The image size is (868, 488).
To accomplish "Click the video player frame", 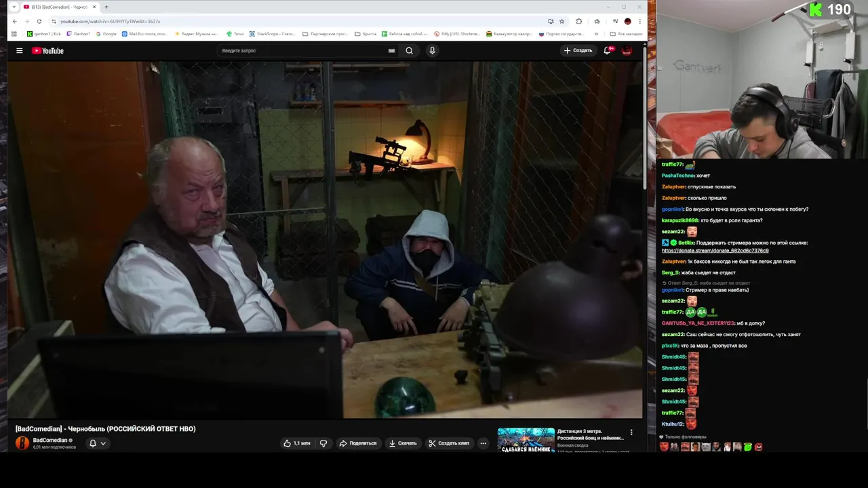I will (325, 240).
